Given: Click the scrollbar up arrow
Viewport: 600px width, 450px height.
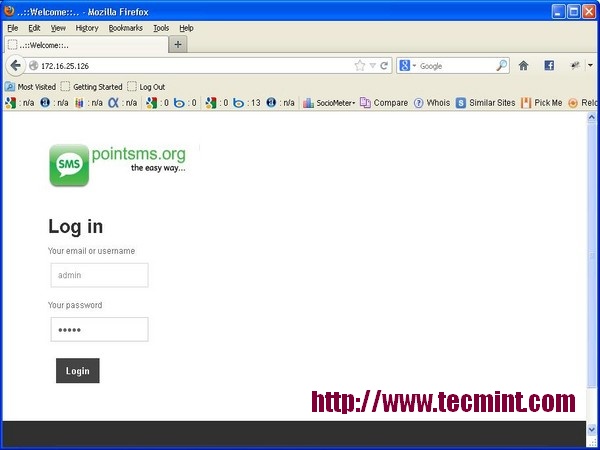Looking at the screenshot, I should tap(592, 117).
